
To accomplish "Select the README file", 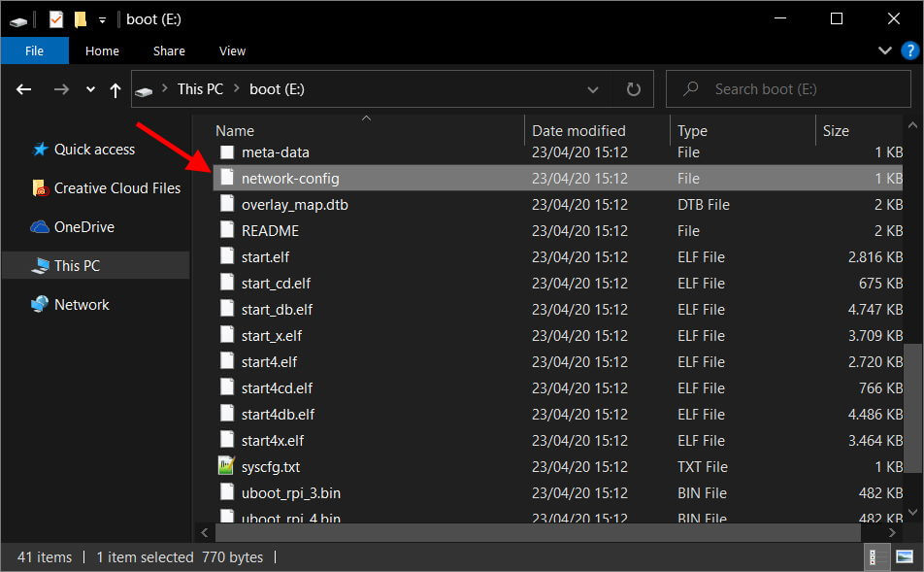I will (x=557, y=230).
